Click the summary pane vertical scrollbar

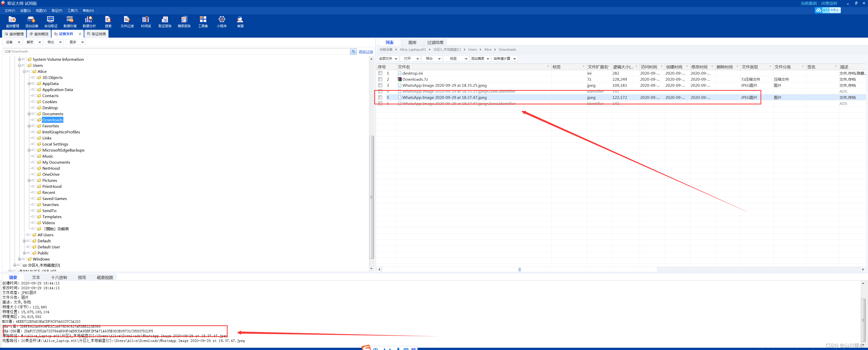[x=863, y=320]
